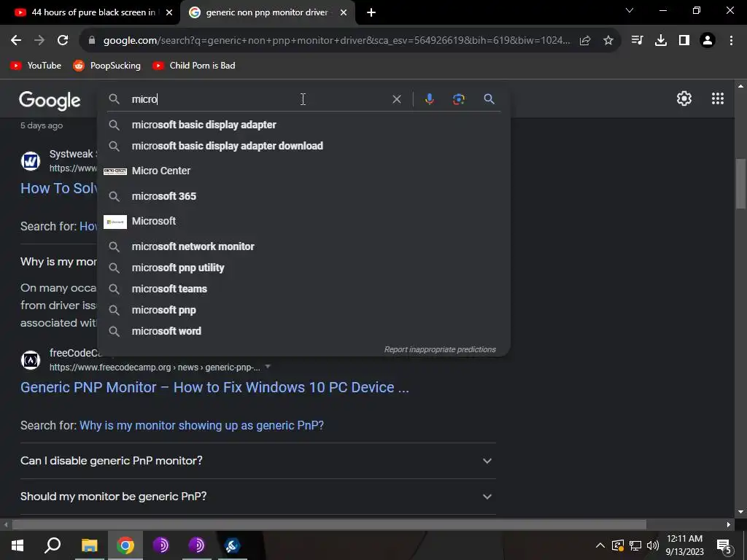Go back to the previous page

(16, 41)
